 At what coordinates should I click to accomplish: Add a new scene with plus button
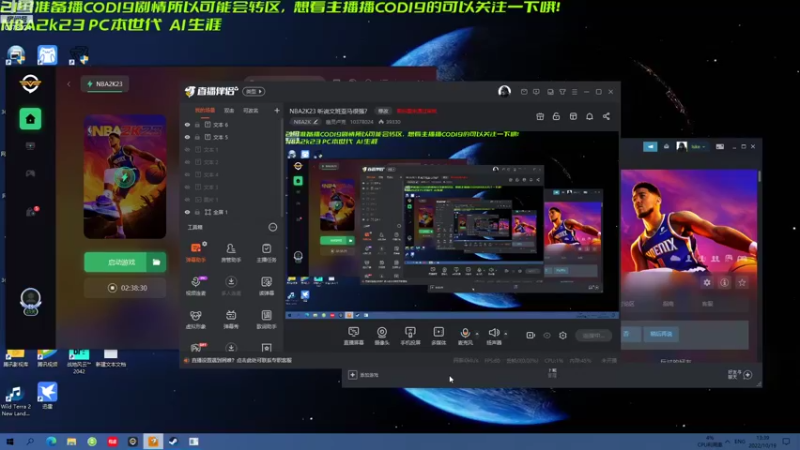(x=277, y=110)
